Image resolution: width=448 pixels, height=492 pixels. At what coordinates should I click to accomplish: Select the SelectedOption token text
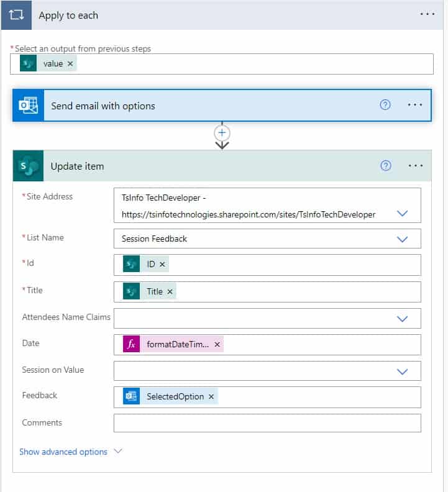point(175,396)
